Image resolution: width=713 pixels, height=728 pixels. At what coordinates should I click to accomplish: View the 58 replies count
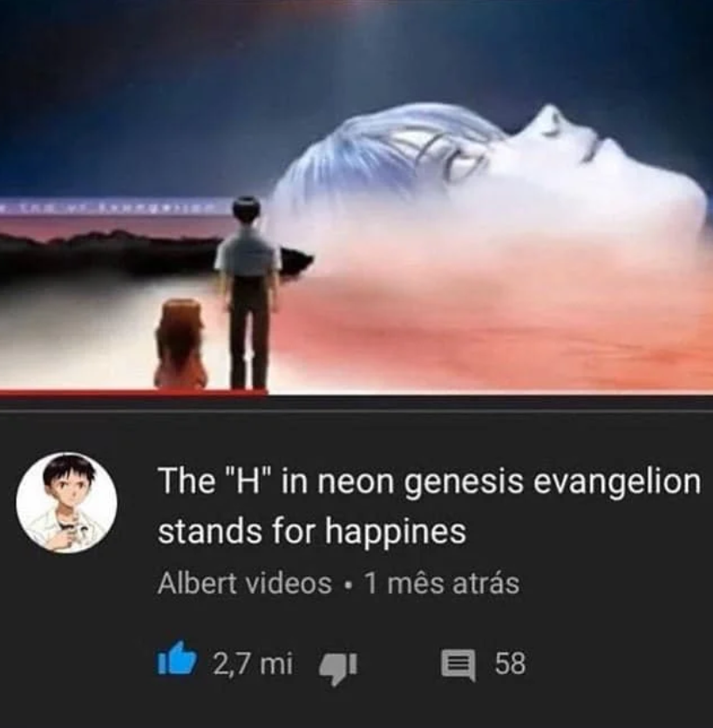pyautogui.click(x=510, y=663)
